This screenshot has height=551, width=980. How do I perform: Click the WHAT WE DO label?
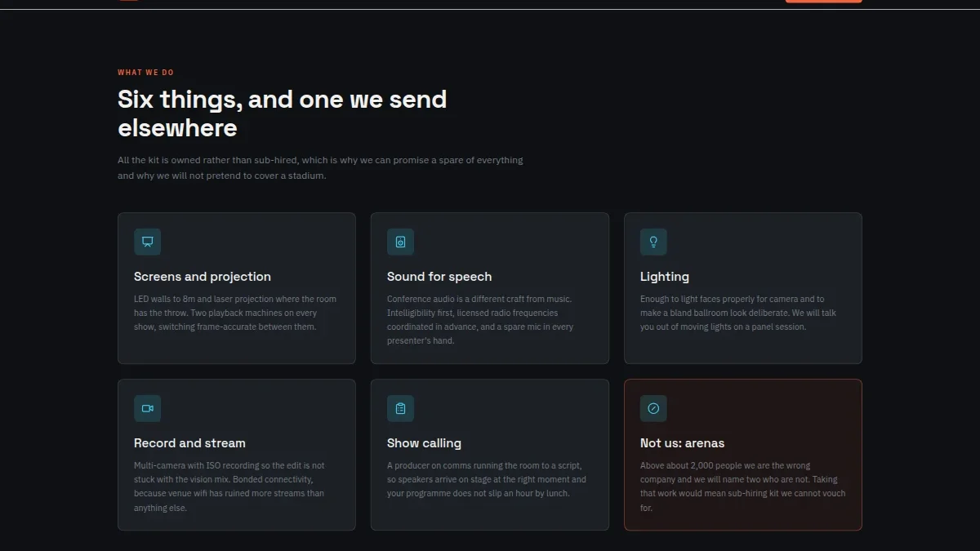145,73
